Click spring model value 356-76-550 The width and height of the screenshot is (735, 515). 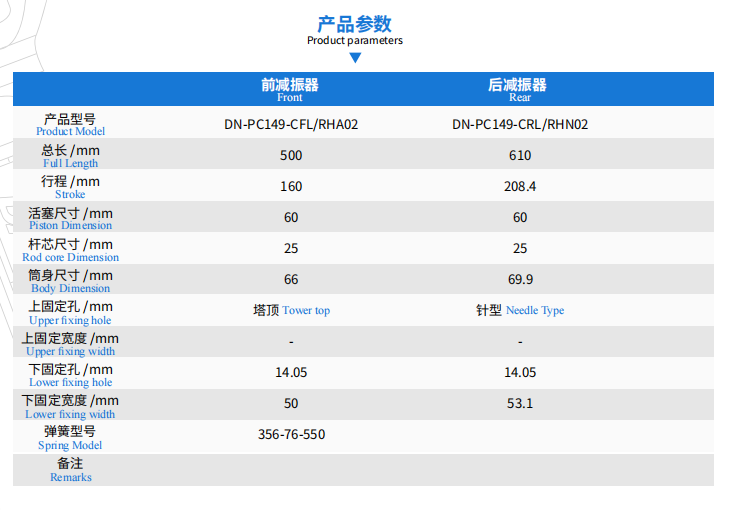click(291, 435)
